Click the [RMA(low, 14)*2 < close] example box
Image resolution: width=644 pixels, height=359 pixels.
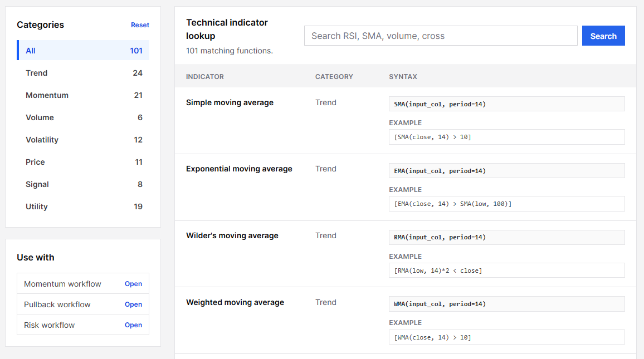click(507, 271)
